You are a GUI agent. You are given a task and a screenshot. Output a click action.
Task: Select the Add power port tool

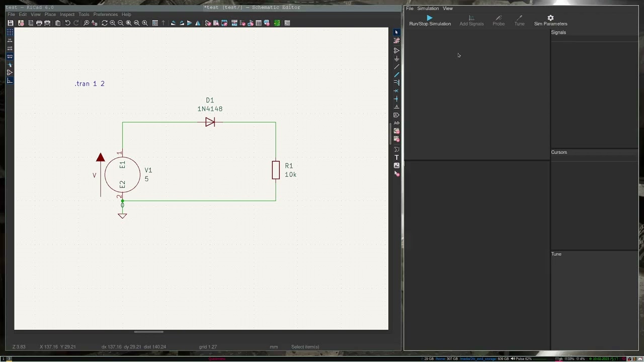tap(396, 58)
